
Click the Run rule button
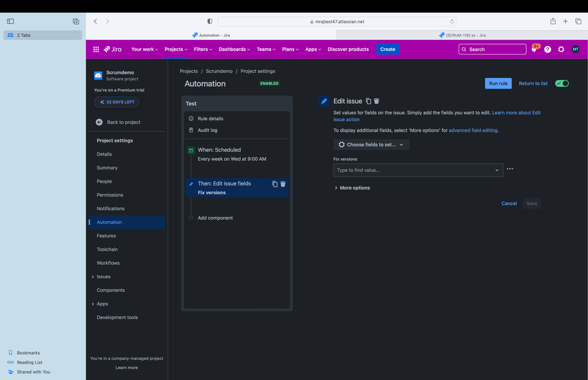point(498,83)
